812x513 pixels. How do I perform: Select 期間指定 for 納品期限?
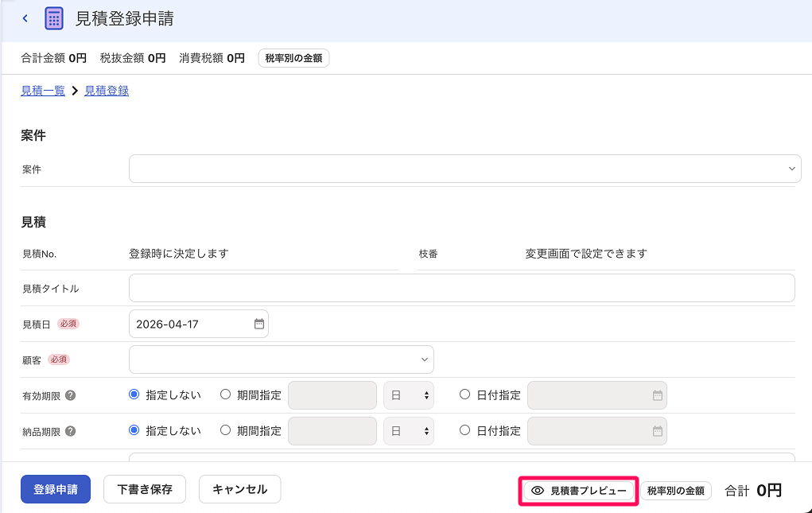225,431
